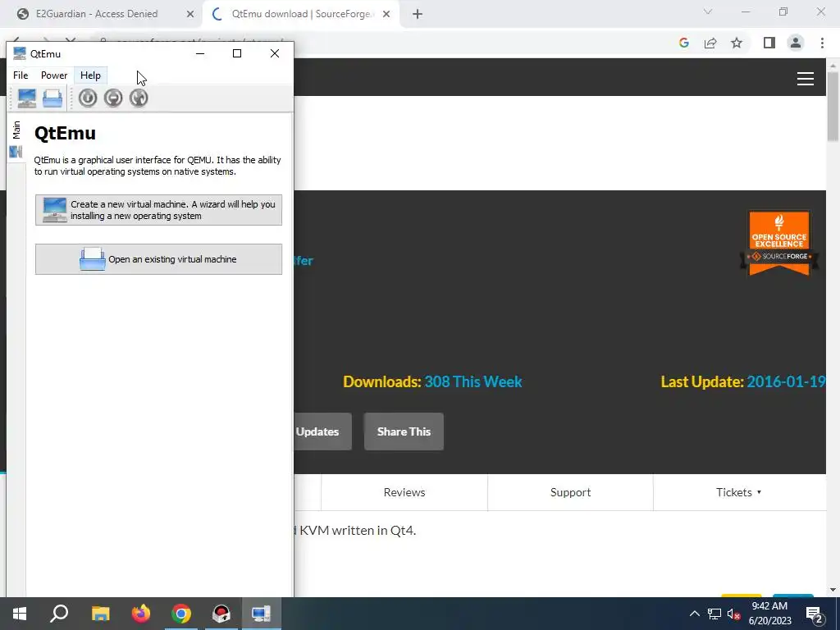This screenshot has width=840, height=630.
Task: Click the red-hat app taskbar icon
Action: tap(221, 614)
